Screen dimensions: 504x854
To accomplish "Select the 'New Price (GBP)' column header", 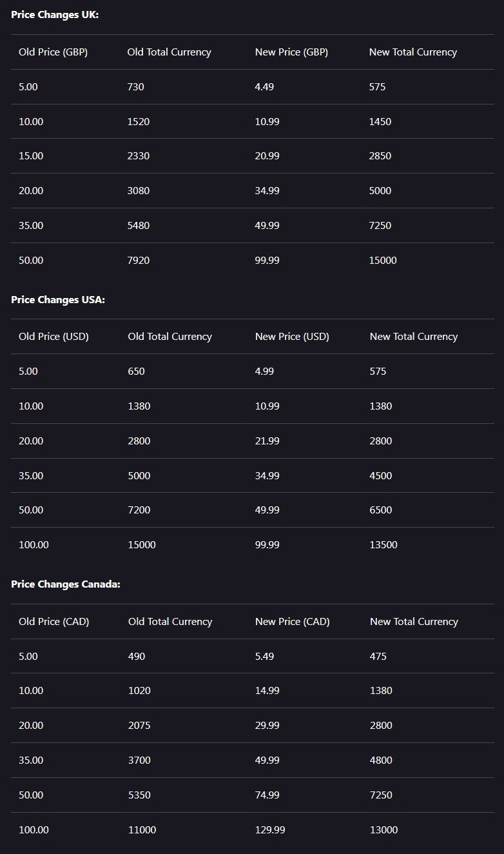I will point(291,52).
